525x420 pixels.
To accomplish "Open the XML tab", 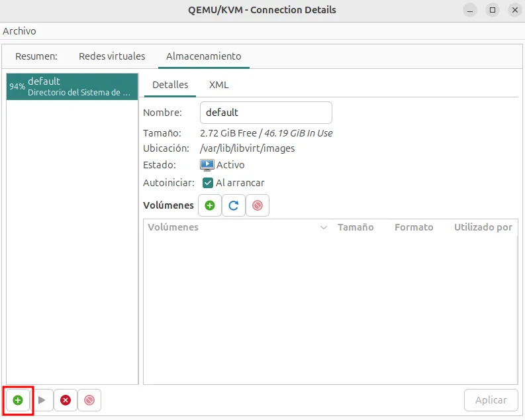I will point(218,85).
